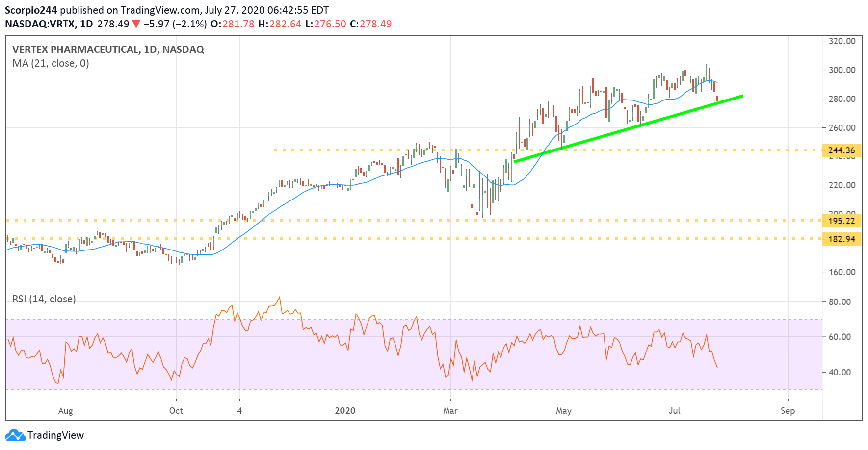Click the 2020 time axis label
Image resolution: width=868 pixels, height=450 pixels.
(x=345, y=411)
